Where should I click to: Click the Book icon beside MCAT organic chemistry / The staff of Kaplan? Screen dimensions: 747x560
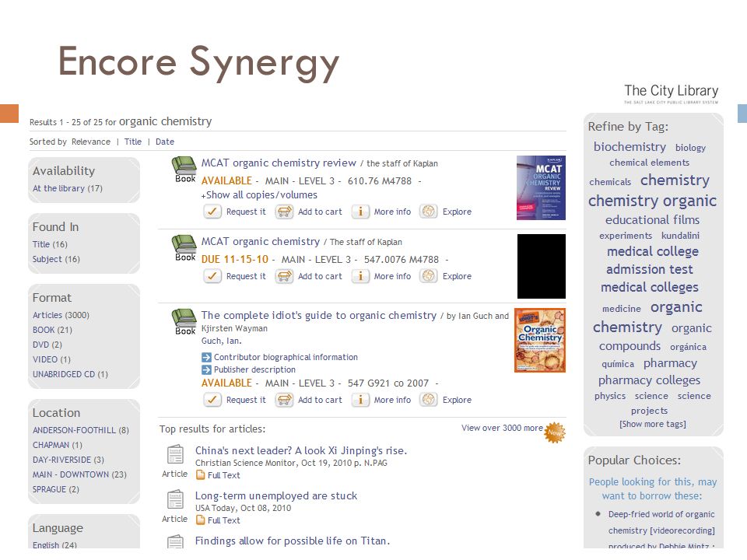click(184, 248)
